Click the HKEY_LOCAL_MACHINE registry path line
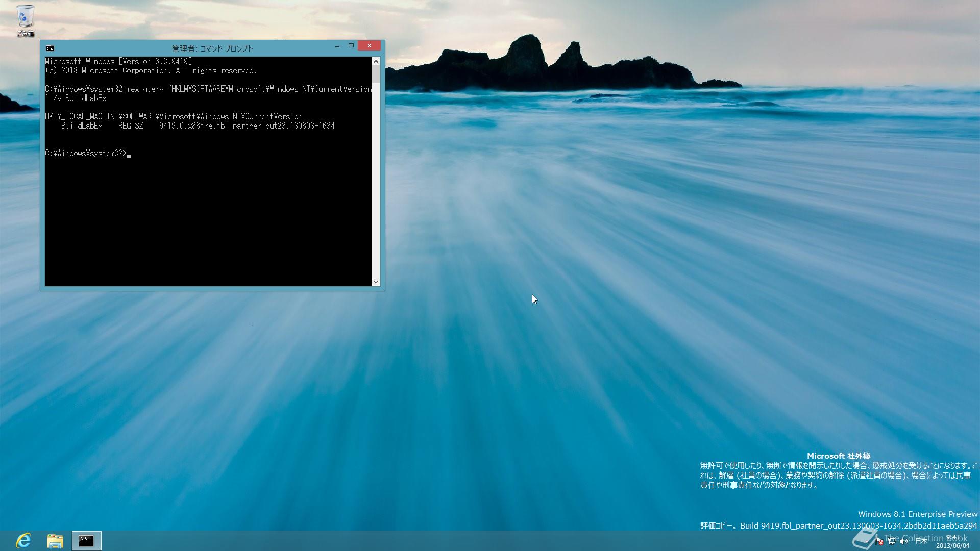 tap(174, 116)
